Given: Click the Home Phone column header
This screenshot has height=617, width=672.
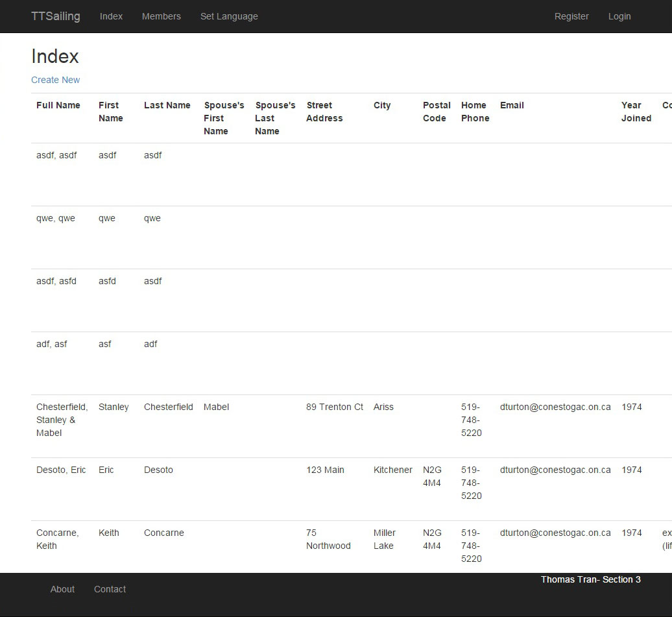Looking at the screenshot, I should point(475,112).
